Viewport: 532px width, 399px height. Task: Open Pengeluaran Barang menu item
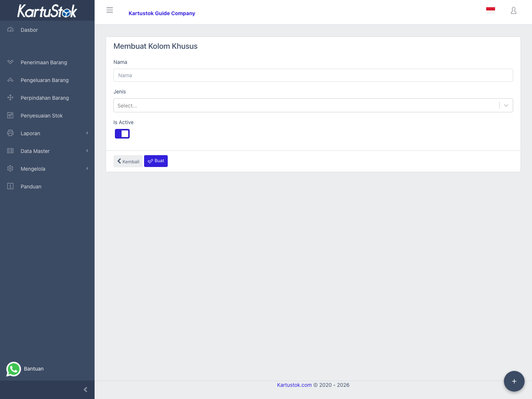47,80
